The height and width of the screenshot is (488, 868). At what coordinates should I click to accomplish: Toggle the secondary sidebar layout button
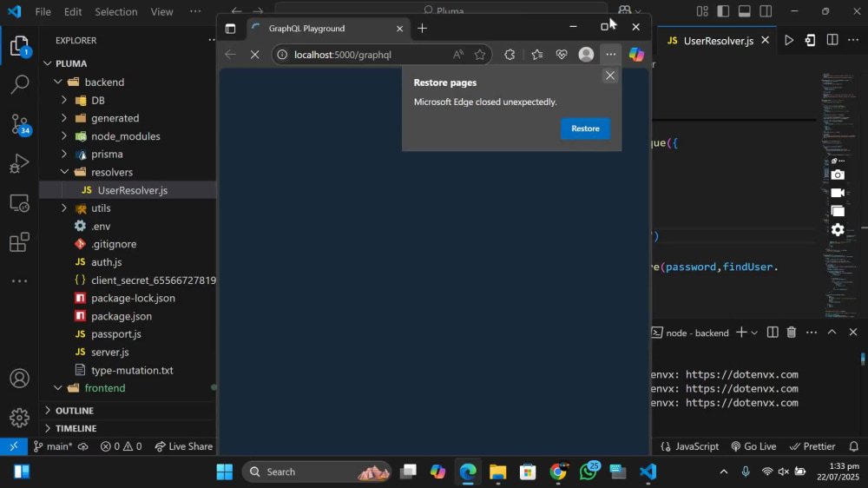pos(766,11)
